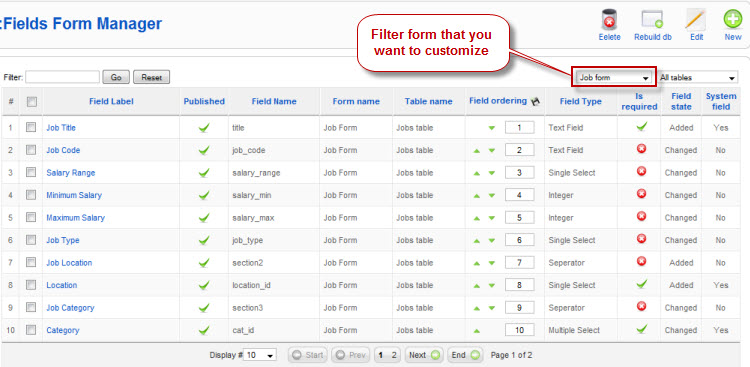The image size is (750, 367).
Task: Go to the Next page button
Action: pyautogui.click(x=424, y=356)
